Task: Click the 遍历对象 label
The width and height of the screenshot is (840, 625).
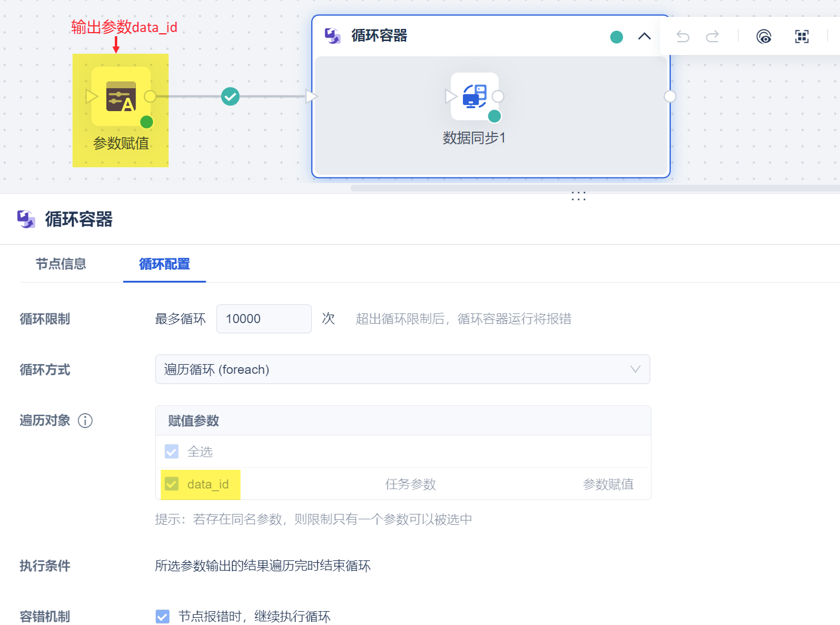Action: (45, 420)
